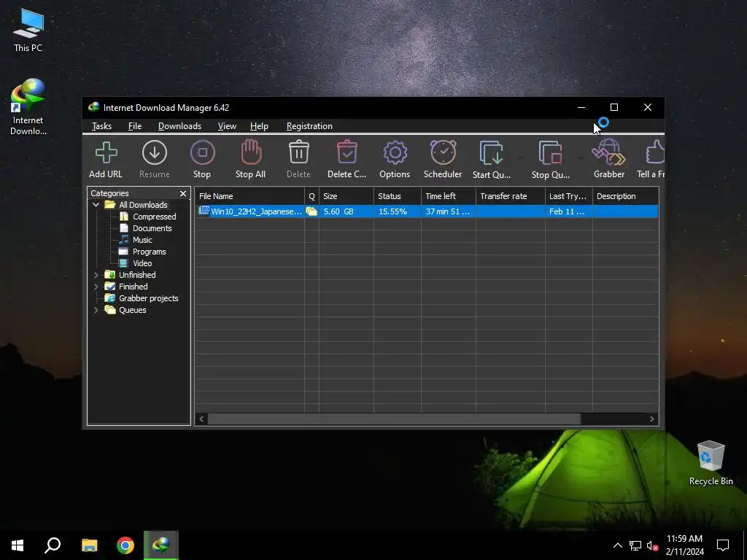Sort by Last Try column header
The image size is (747, 560).
[569, 196]
